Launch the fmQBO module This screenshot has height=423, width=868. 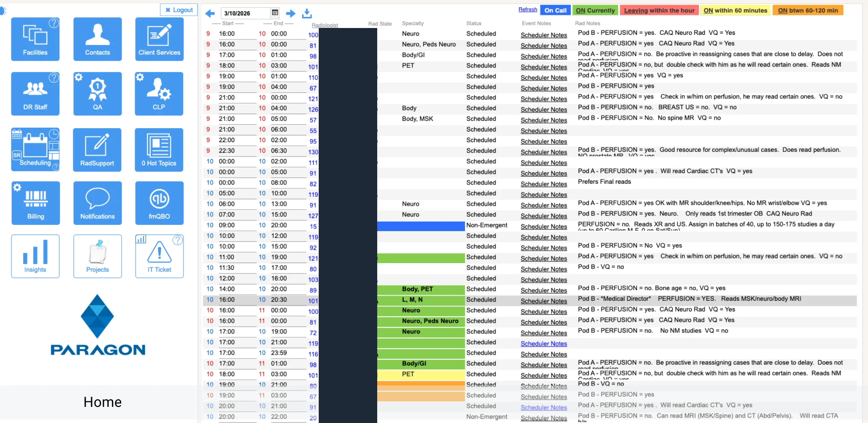[159, 203]
